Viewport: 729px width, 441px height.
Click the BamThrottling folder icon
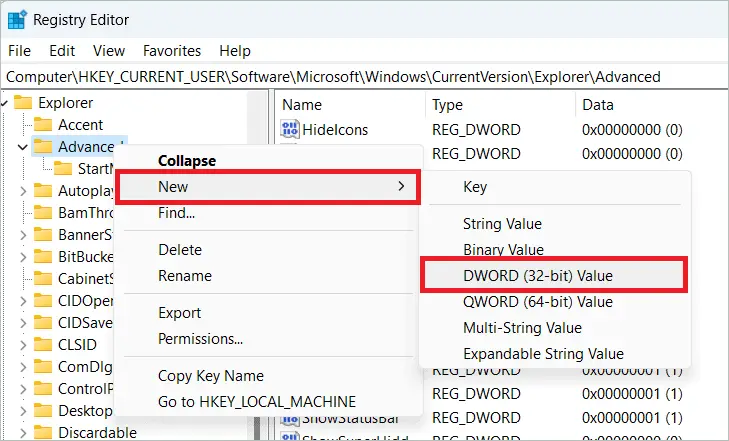(42, 212)
